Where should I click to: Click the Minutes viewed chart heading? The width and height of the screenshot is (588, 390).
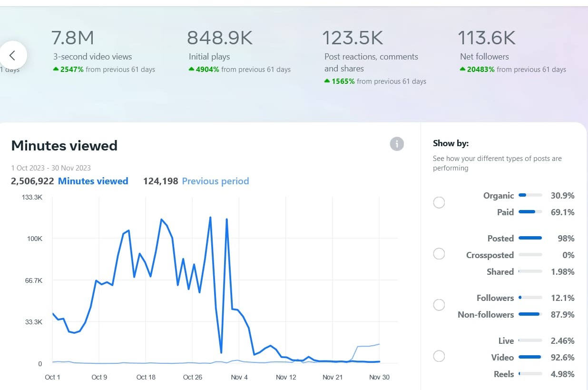pyautogui.click(x=64, y=146)
